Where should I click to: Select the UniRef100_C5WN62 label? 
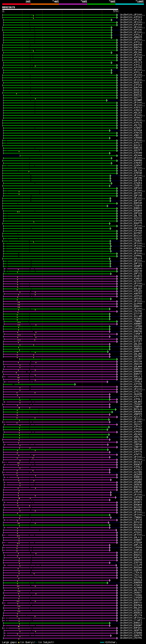click(x=131, y=321)
